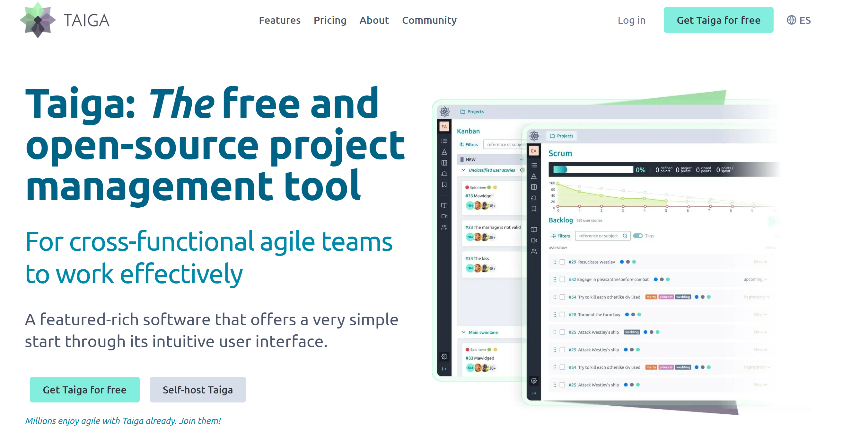Open the list icon in the Scrum window sidebar
Screen dimensions: 868x442
point(534,165)
